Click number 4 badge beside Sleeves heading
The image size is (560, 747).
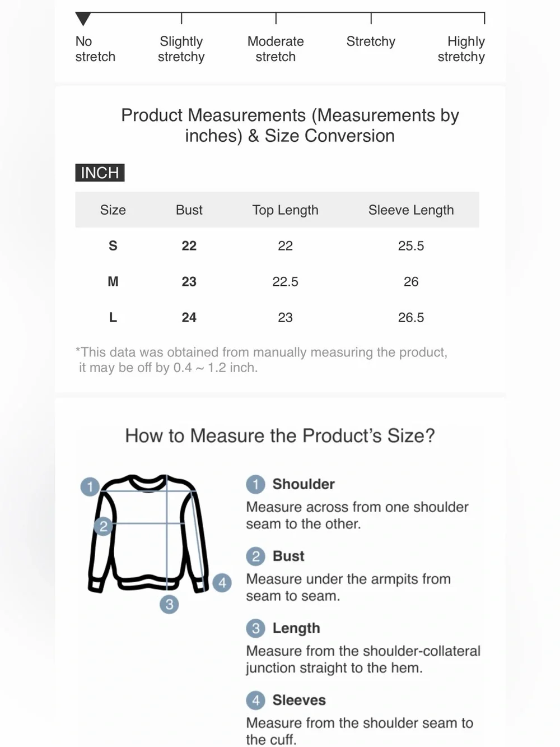(x=255, y=700)
